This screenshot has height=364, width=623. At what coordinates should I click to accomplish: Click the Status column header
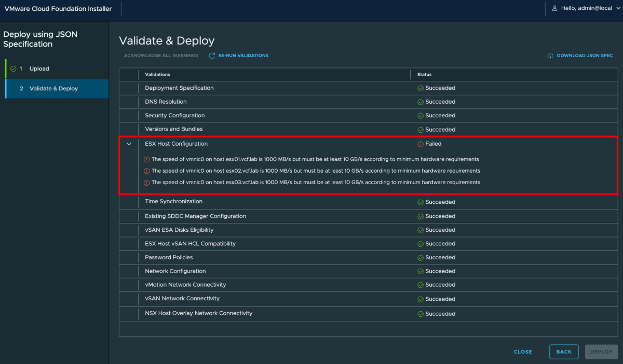tap(424, 75)
